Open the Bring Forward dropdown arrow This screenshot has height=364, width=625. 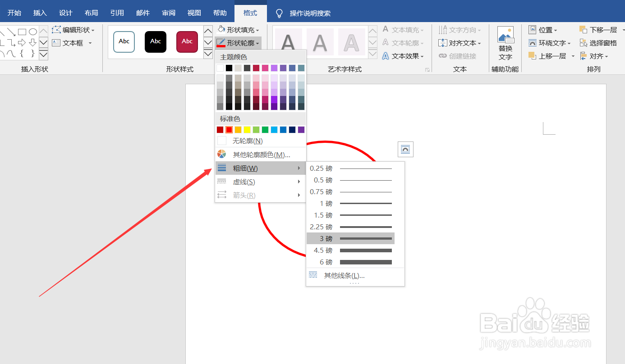point(573,56)
